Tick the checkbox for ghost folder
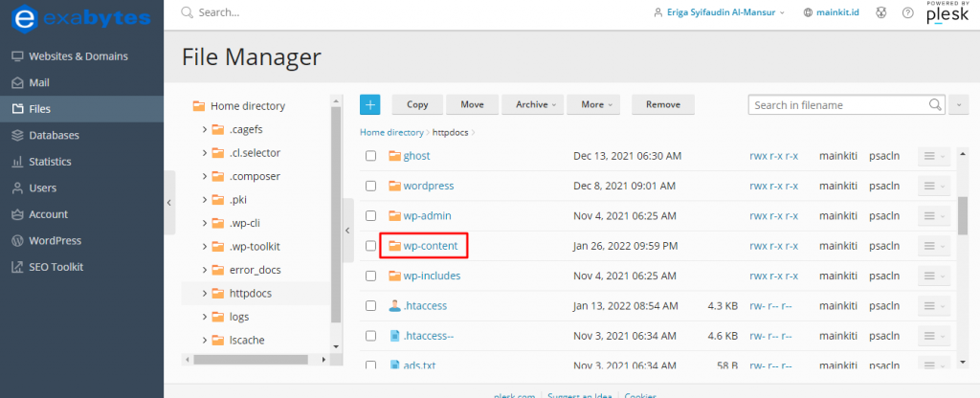The height and width of the screenshot is (398, 980). tap(370, 156)
